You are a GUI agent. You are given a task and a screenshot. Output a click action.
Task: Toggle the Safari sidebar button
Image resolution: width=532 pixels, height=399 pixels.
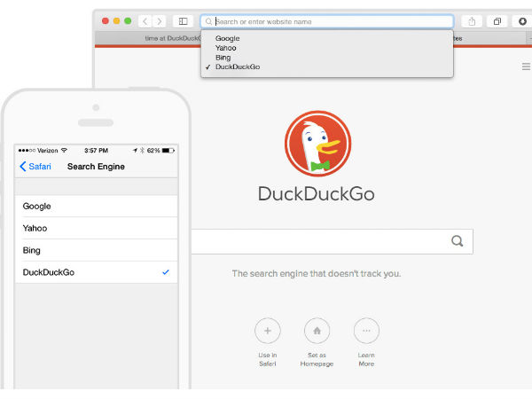[184, 21]
